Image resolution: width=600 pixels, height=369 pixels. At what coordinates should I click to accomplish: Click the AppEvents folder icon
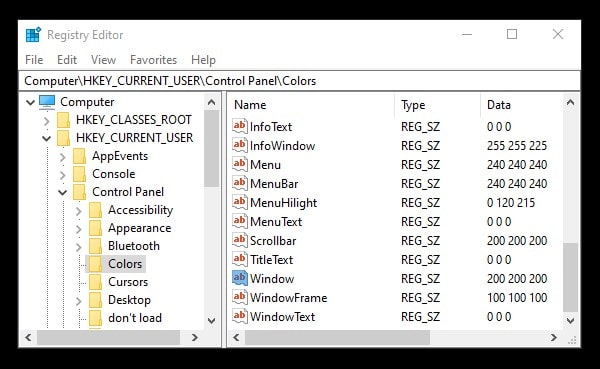click(79, 156)
